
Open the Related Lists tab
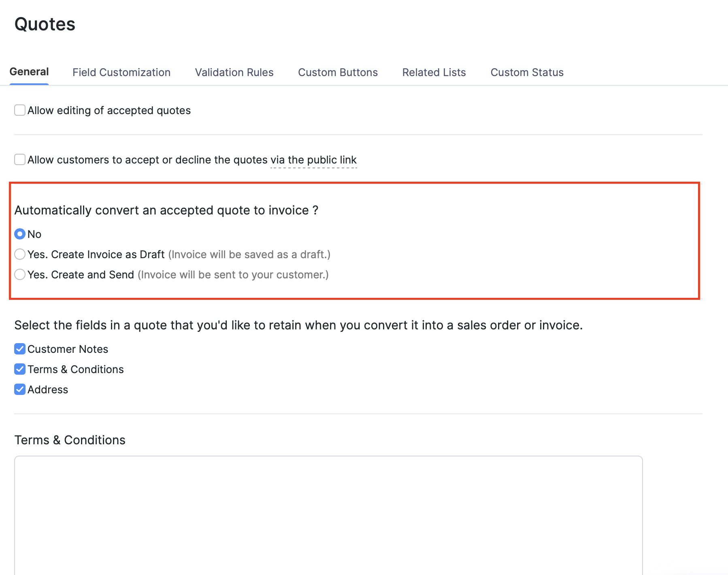[434, 72]
